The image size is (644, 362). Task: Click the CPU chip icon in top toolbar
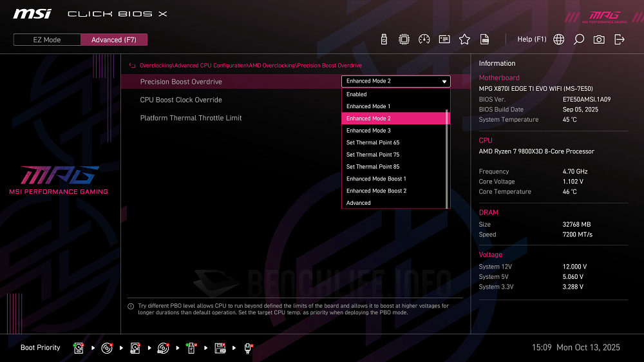404,39
